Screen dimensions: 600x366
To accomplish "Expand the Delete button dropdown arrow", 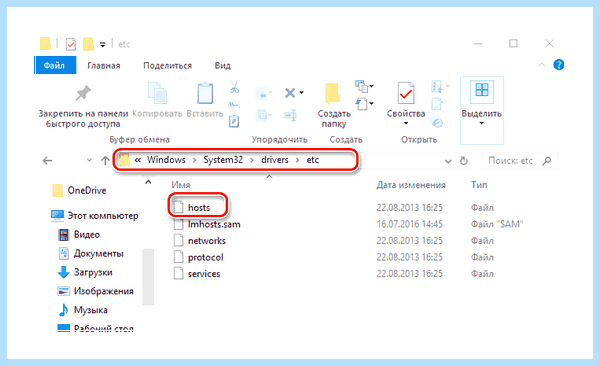I will click(302, 93).
